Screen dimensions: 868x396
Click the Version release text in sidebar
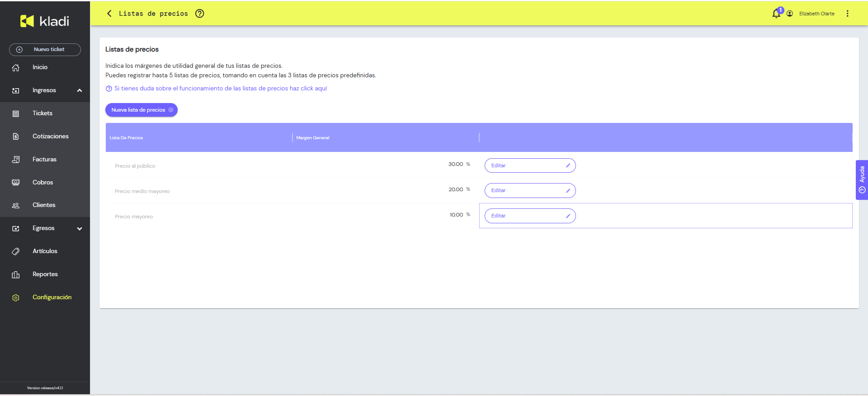click(45, 388)
